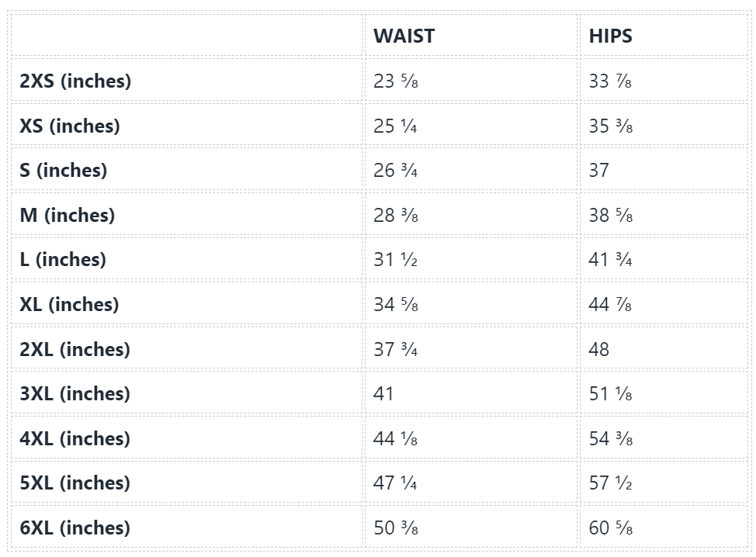Select the XS hips value 35 ⅜

point(610,126)
